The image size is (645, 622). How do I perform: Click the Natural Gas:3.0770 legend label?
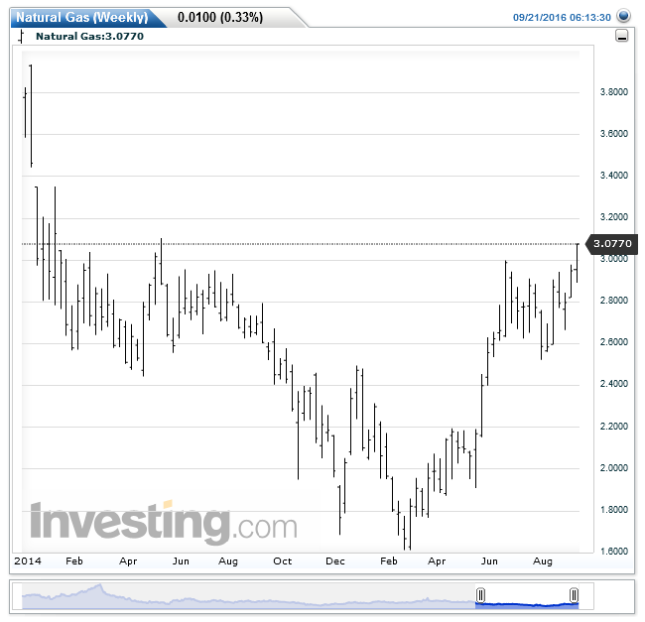click(x=90, y=36)
